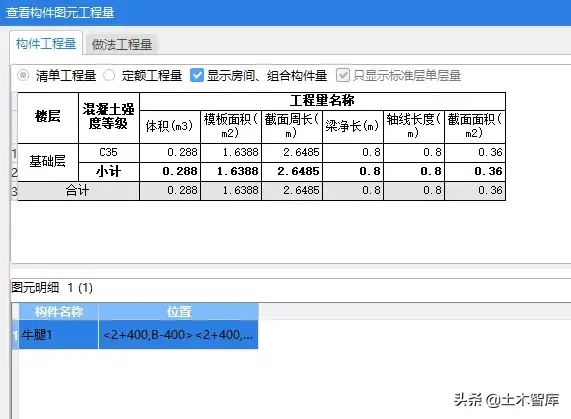This screenshot has width=571, height=419.
Task: Click the 位置 column header
Action: point(179,312)
